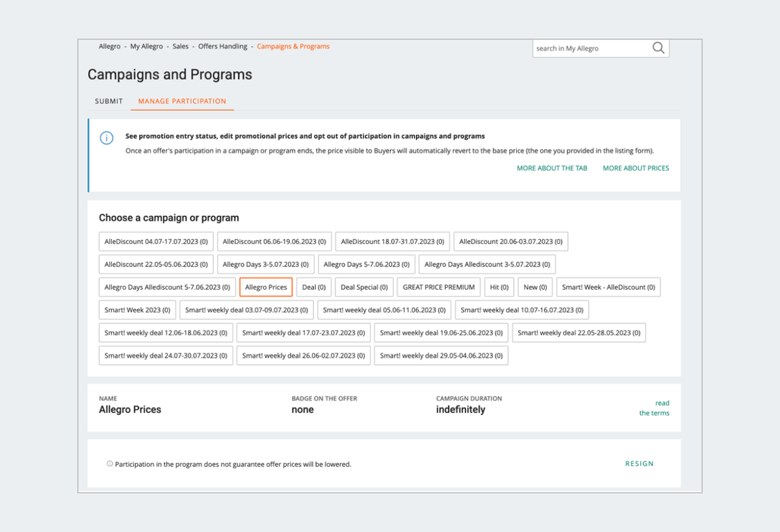Click the 'NAME' column label
The width and height of the screenshot is (780, 532).
108,398
